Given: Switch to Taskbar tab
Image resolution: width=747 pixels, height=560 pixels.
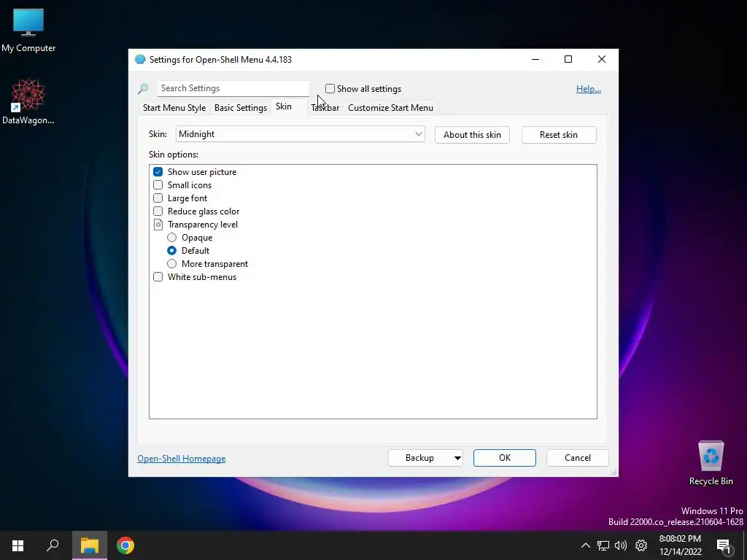Looking at the screenshot, I should [325, 108].
